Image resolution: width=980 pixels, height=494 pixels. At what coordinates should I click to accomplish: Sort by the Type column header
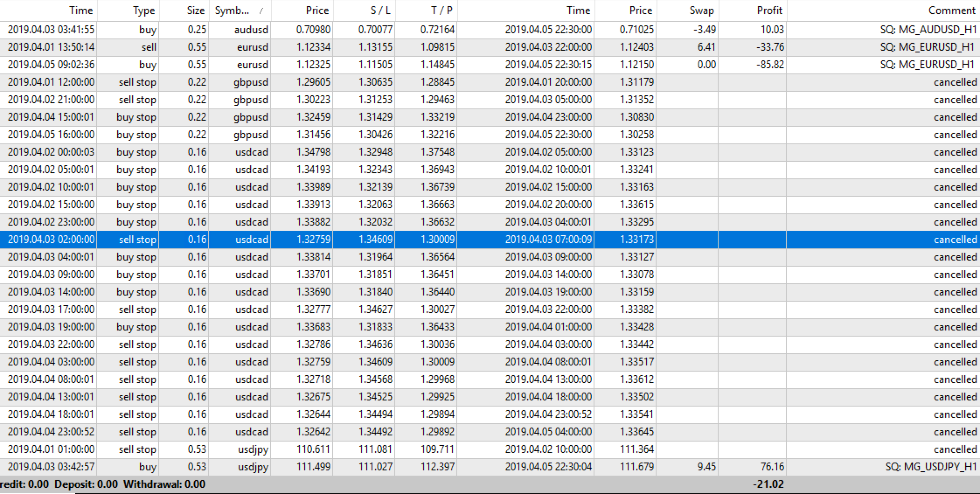(x=143, y=10)
